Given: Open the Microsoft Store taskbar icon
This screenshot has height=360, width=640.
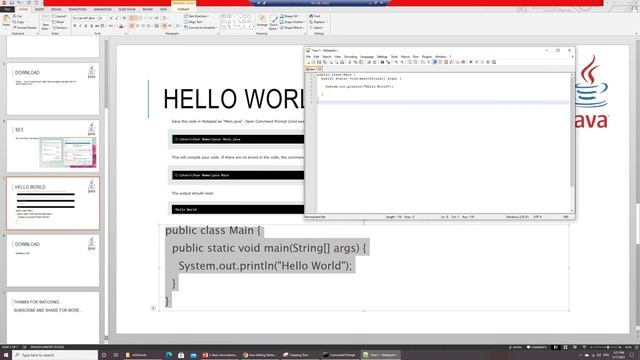Looking at the screenshot, I should point(181,355).
